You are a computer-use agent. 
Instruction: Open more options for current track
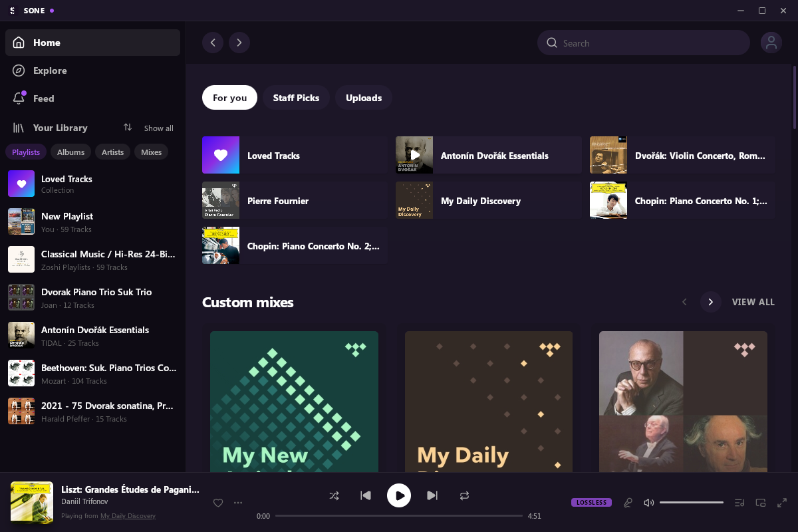pyautogui.click(x=238, y=503)
